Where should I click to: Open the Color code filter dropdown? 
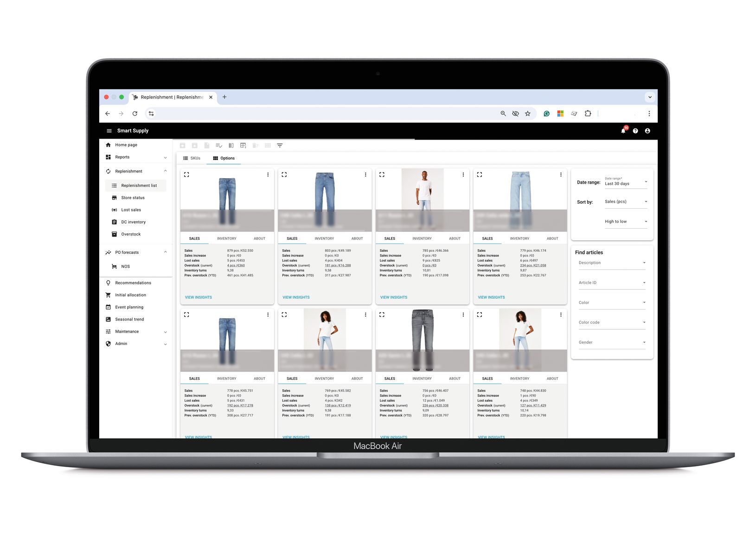pyautogui.click(x=612, y=323)
